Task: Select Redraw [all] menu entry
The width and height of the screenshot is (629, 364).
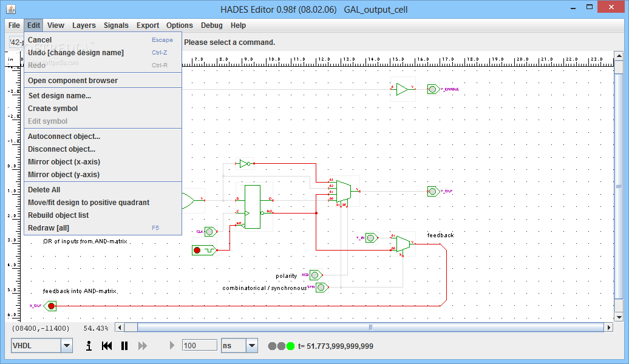Action: [103, 228]
